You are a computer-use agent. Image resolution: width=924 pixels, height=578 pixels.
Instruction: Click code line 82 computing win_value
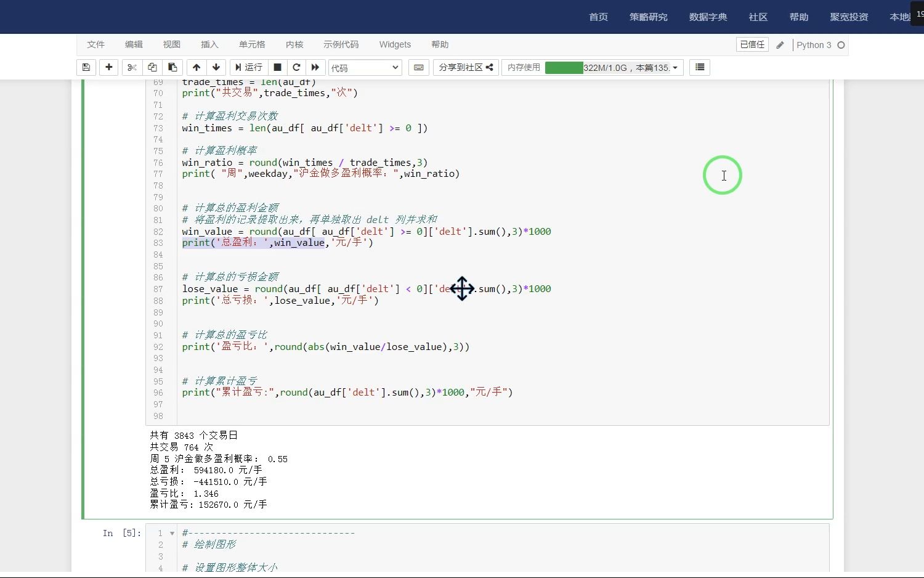pos(367,232)
